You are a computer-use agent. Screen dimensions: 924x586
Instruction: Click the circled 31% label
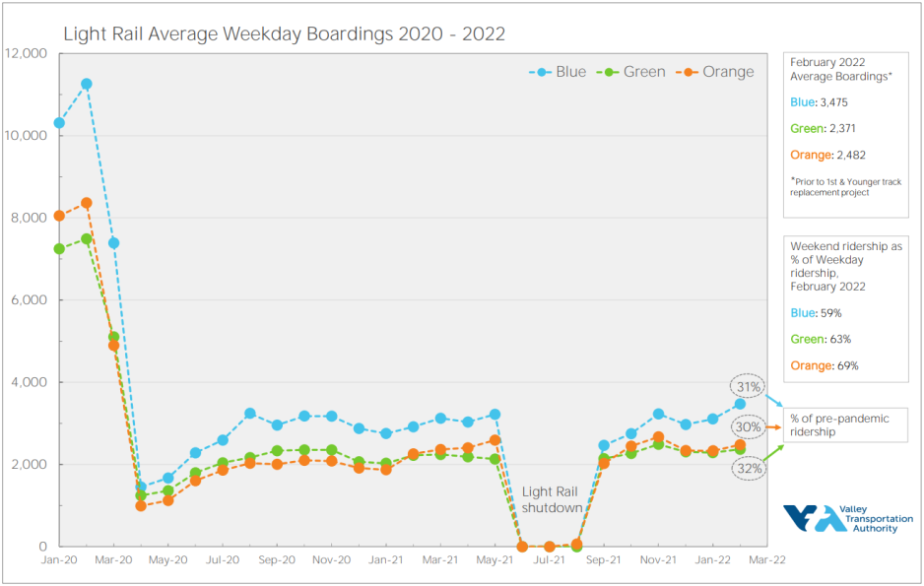[x=748, y=387]
